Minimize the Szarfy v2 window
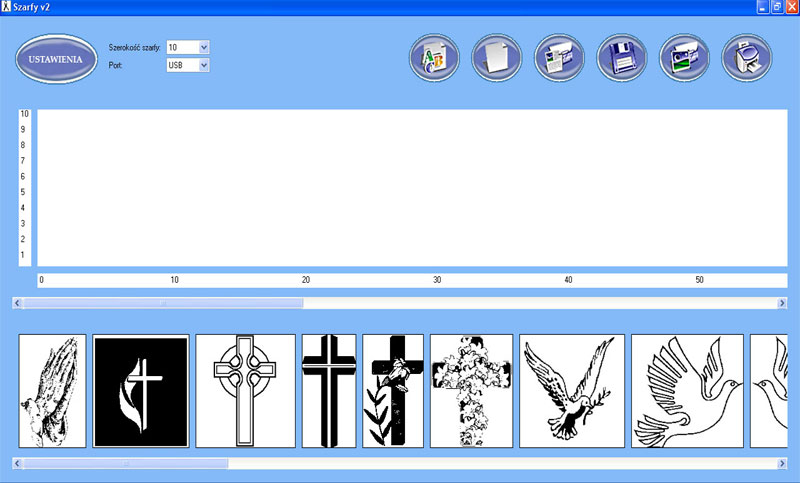This screenshot has height=483, width=800. point(763,7)
